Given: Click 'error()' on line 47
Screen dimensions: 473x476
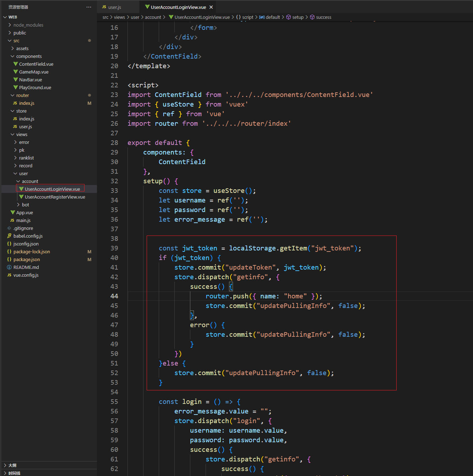Looking at the screenshot, I should (203, 325).
